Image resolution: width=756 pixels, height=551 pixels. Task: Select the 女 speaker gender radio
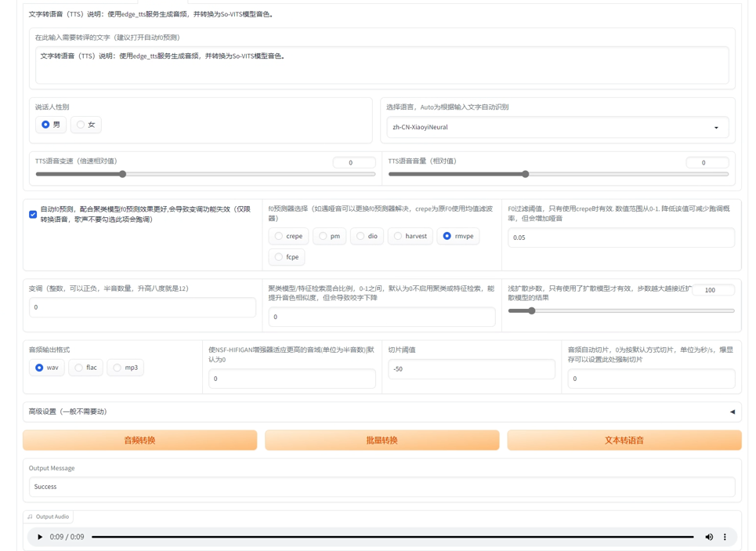[86, 125]
